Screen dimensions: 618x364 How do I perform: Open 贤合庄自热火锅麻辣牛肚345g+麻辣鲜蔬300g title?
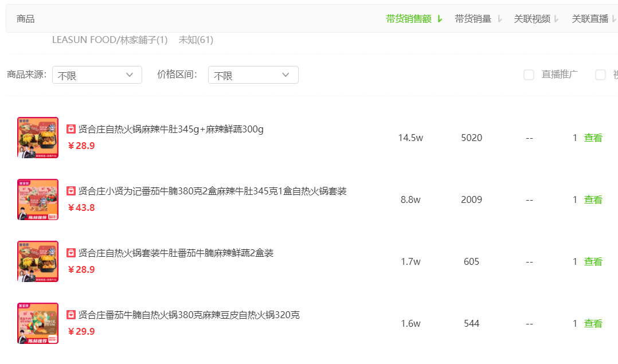coord(171,129)
